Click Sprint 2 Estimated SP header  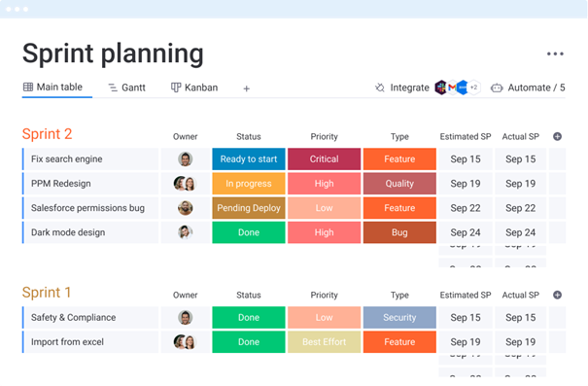click(466, 136)
